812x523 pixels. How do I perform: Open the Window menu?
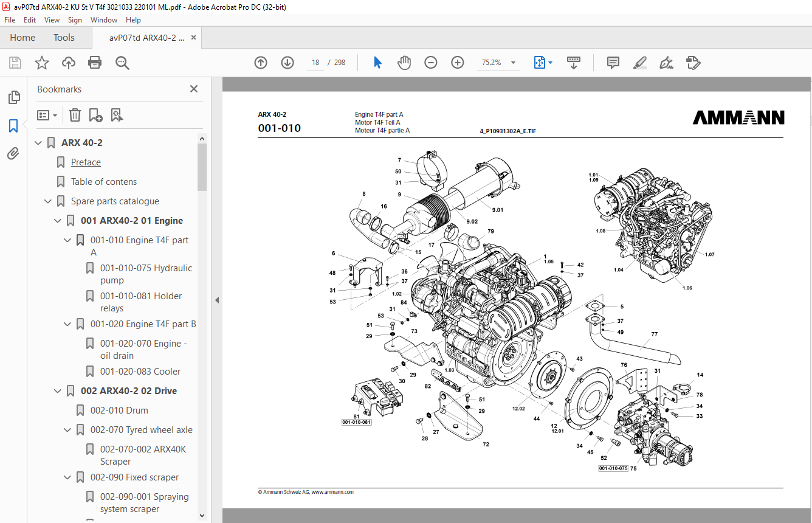pyautogui.click(x=104, y=20)
